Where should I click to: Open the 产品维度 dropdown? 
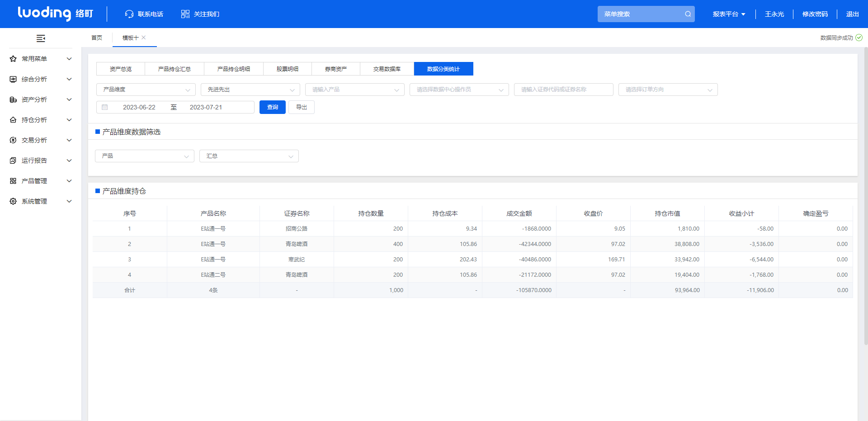click(x=146, y=90)
